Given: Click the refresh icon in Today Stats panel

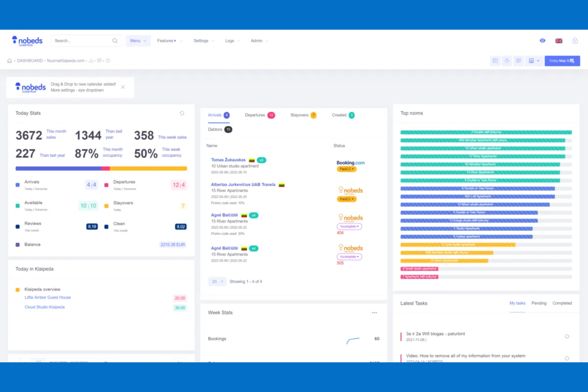Looking at the screenshot, I should (182, 113).
